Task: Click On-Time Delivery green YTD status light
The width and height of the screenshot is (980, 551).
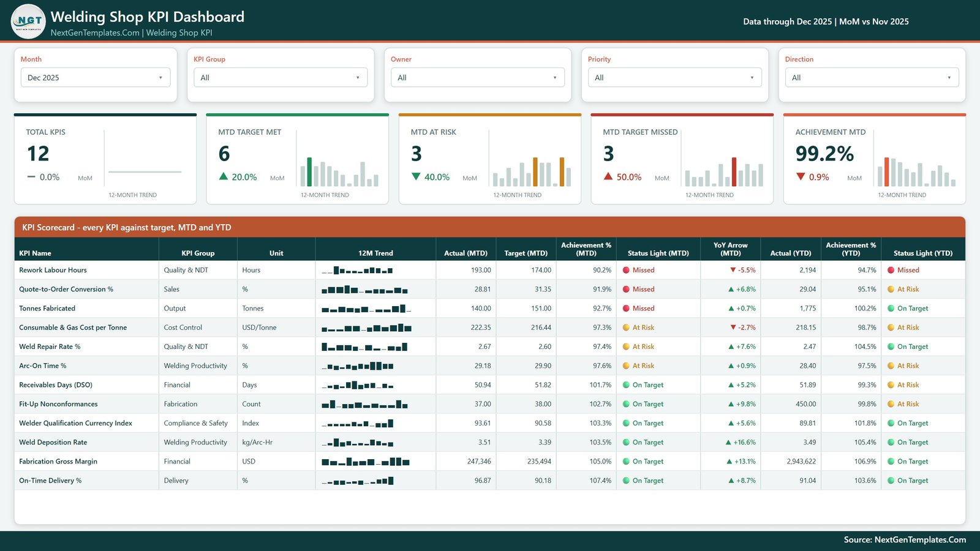Action: (891, 481)
